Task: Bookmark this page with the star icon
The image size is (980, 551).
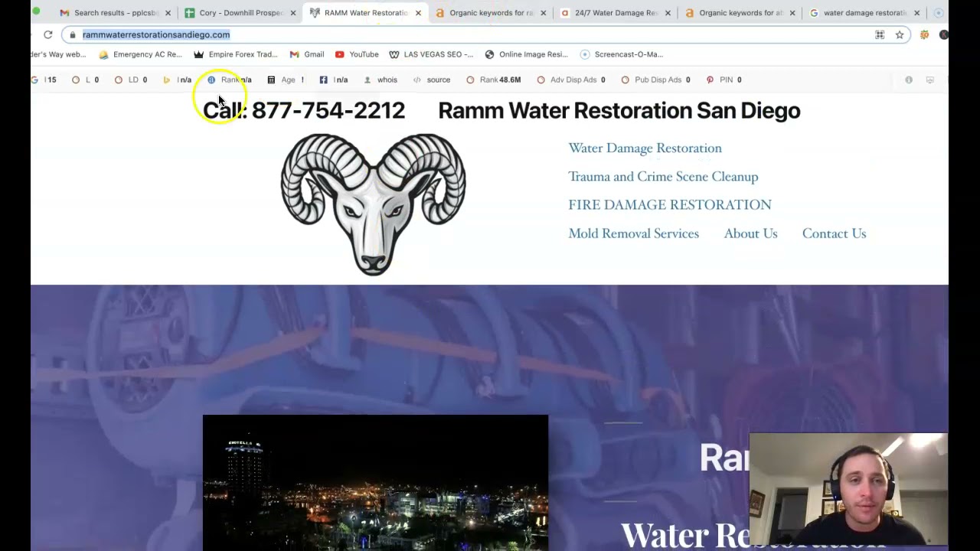Action: (x=900, y=34)
